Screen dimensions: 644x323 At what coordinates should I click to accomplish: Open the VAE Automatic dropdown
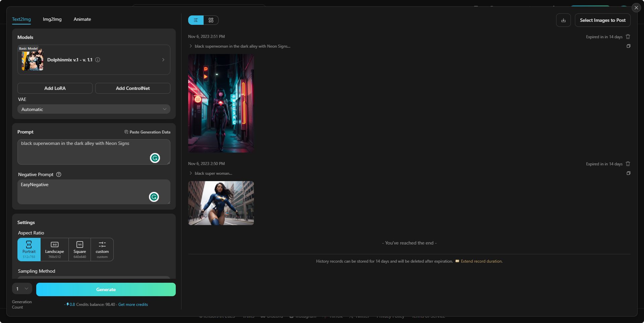94,109
